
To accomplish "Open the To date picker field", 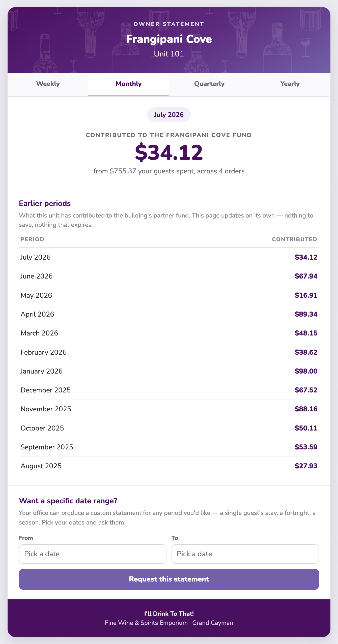I will [x=245, y=554].
